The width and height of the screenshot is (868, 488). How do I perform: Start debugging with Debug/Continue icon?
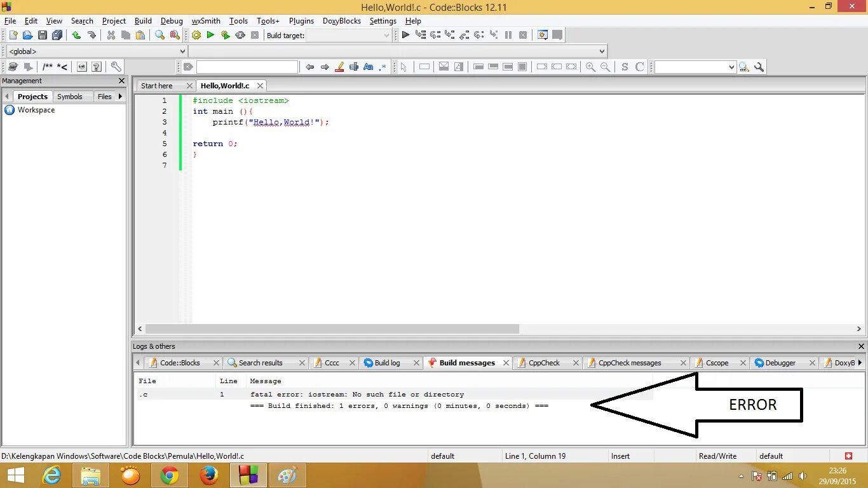tap(405, 36)
